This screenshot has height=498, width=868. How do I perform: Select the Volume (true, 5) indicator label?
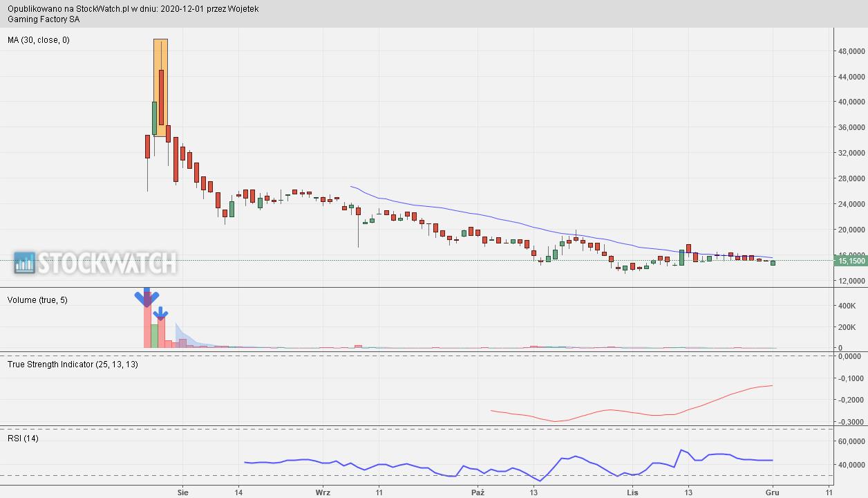tap(37, 300)
